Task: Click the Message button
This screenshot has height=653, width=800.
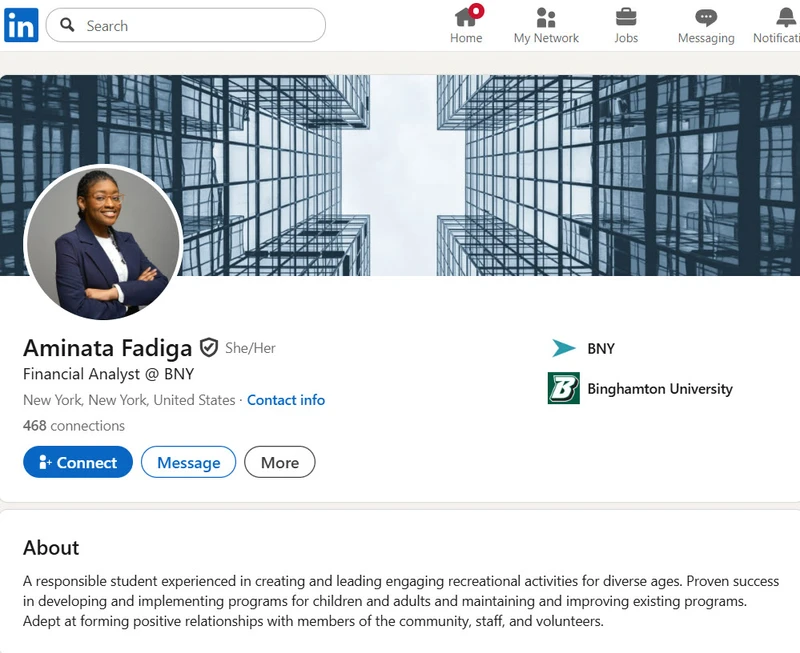Action: pos(189,462)
